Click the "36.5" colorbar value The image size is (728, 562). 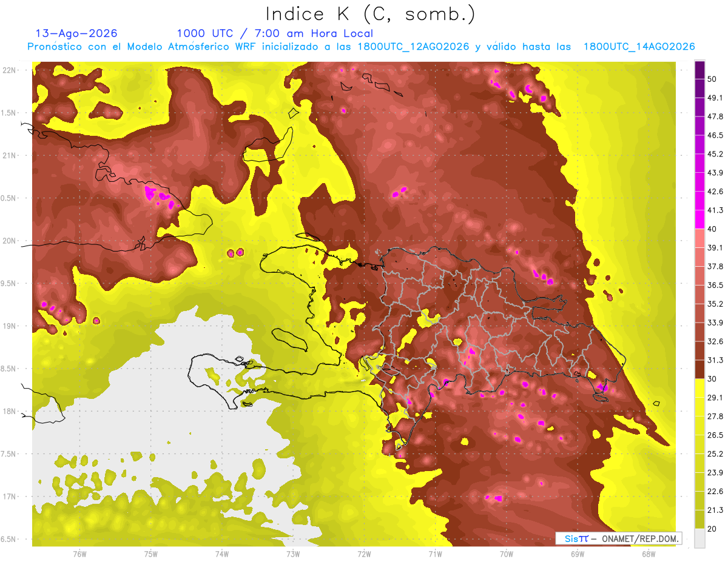[715, 285]
